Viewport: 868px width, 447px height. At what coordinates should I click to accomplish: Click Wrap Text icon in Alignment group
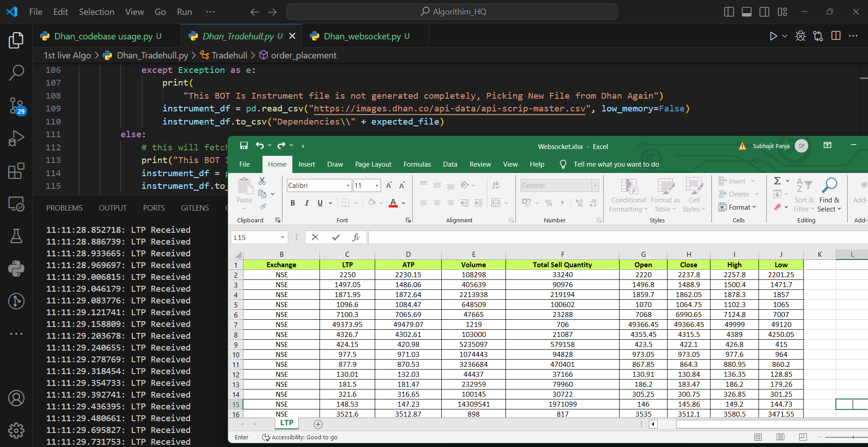(496, 185)
